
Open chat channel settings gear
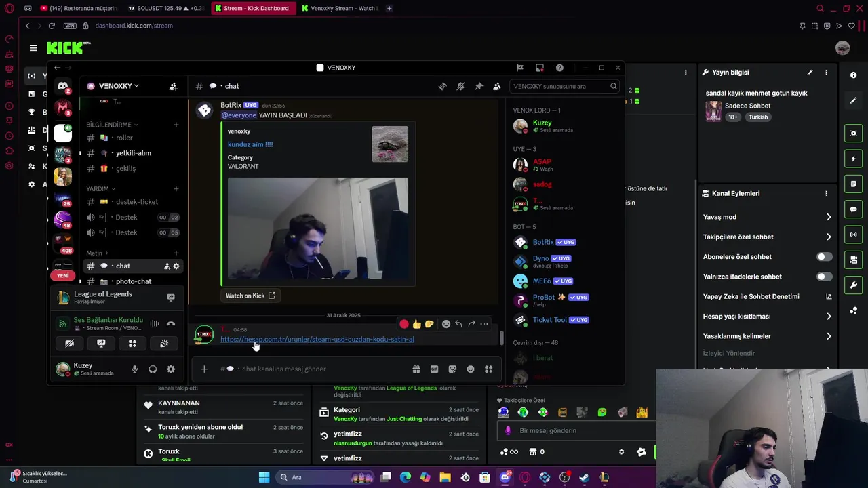[176, 266]
